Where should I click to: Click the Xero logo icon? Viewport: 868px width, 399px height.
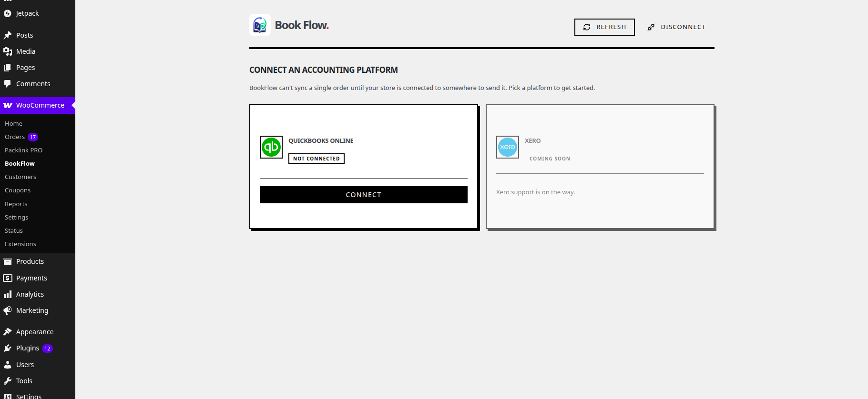tap(508, 147)
